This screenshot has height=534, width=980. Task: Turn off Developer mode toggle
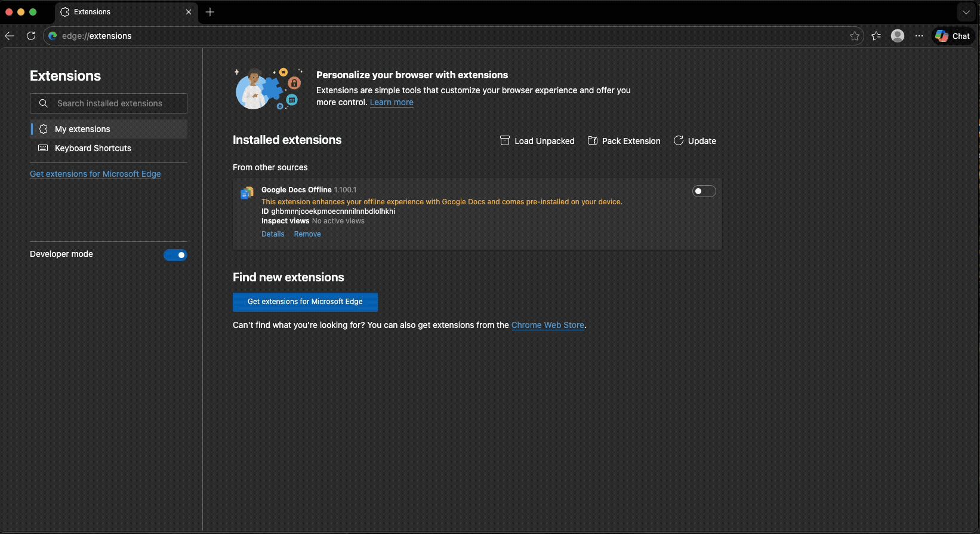coord(175,255)
